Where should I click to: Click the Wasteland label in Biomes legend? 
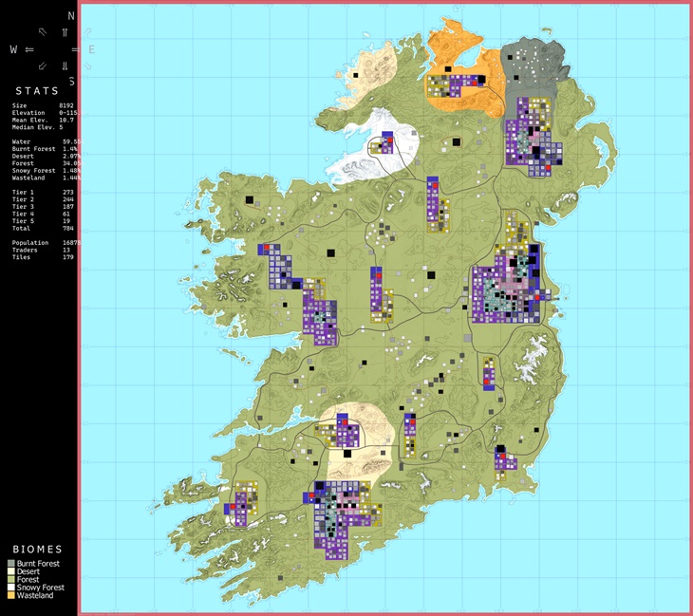pyautogui.click(x=35, y=595)
